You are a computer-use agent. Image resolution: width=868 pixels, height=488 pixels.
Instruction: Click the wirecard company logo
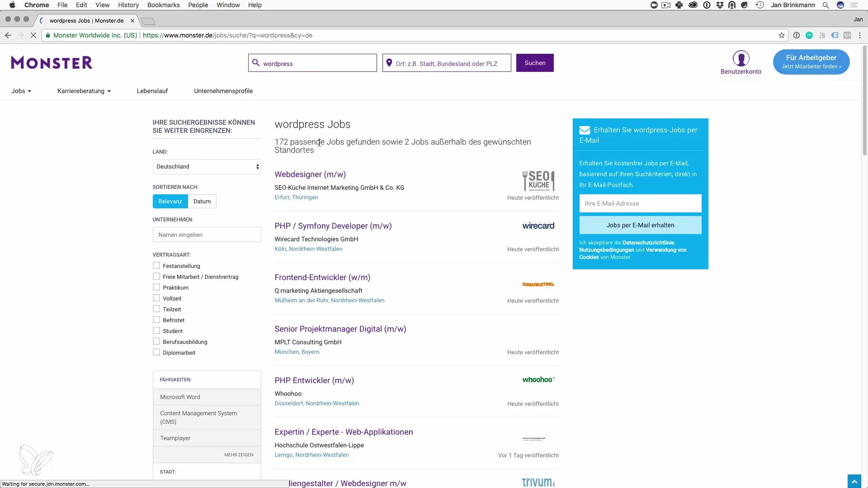[x=538, y=226]
